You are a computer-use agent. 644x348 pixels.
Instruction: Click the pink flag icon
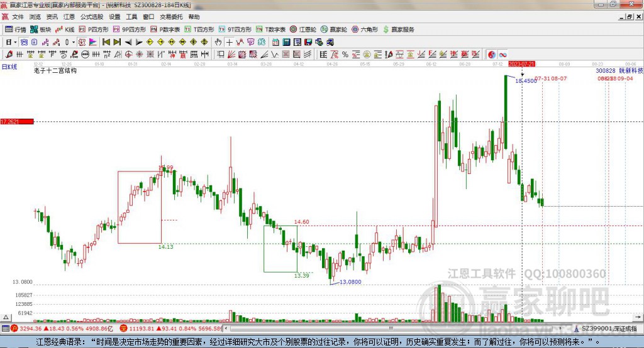pos(93,42)
